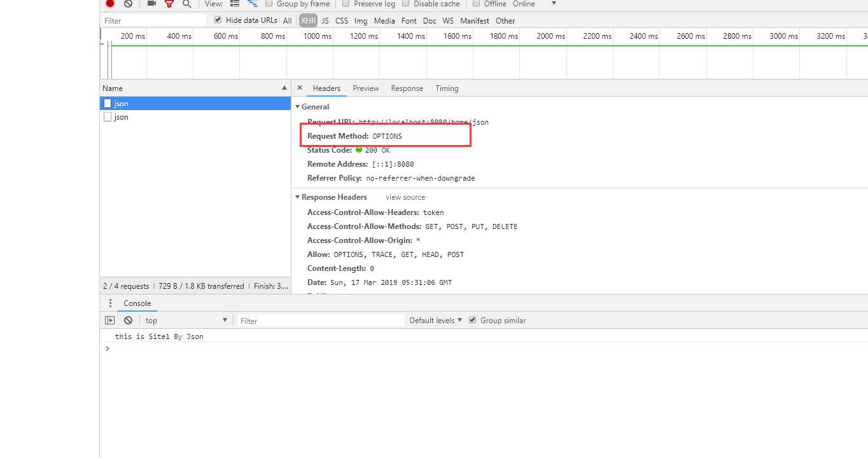Open the Online throttling dropdown
Viewport: 868px width, 458px height.
(x=535, y=3)
